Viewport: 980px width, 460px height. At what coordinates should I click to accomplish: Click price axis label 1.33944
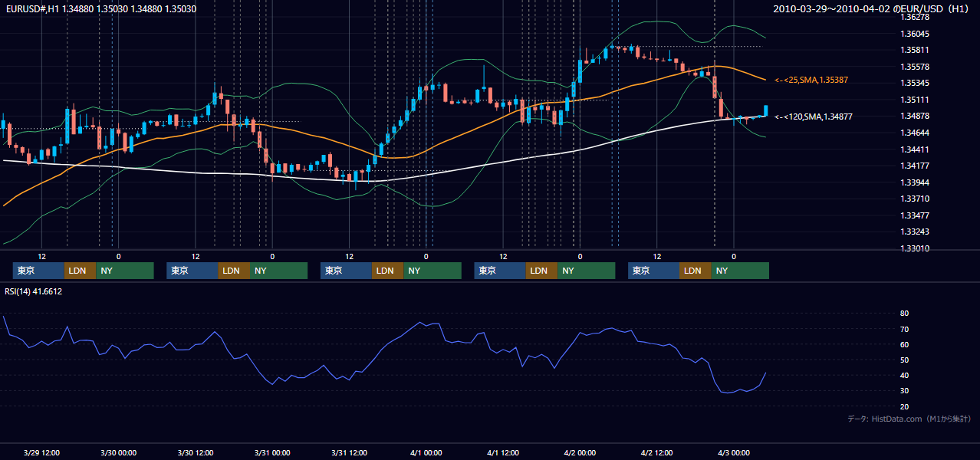click(916, 182)
